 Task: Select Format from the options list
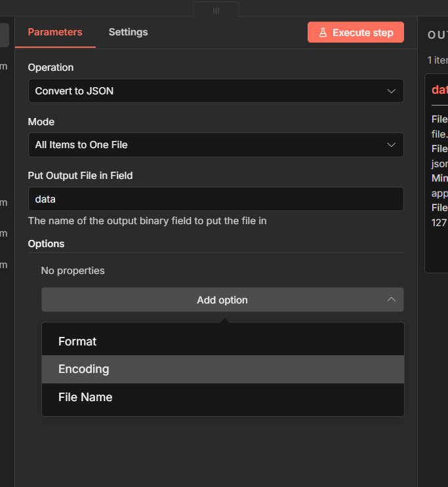(x=77, y=341)
